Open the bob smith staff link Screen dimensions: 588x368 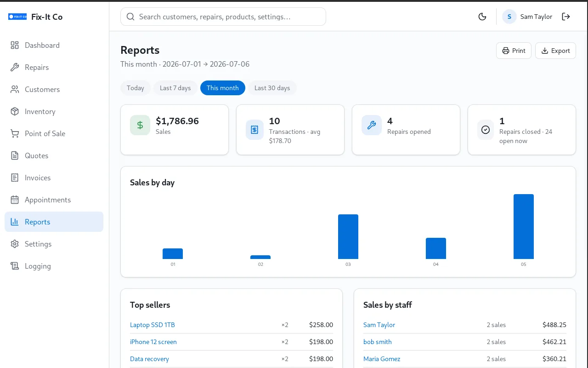[378, 342]
